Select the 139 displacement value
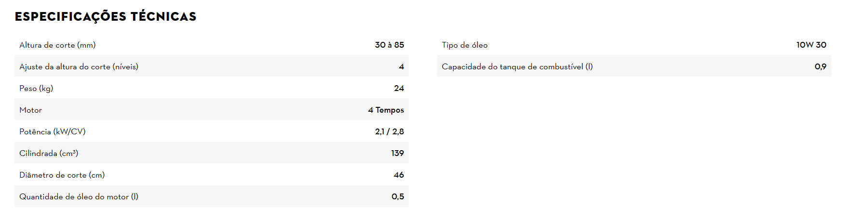Viewport: 868px width, 220px height. click(x=397, y=153)
